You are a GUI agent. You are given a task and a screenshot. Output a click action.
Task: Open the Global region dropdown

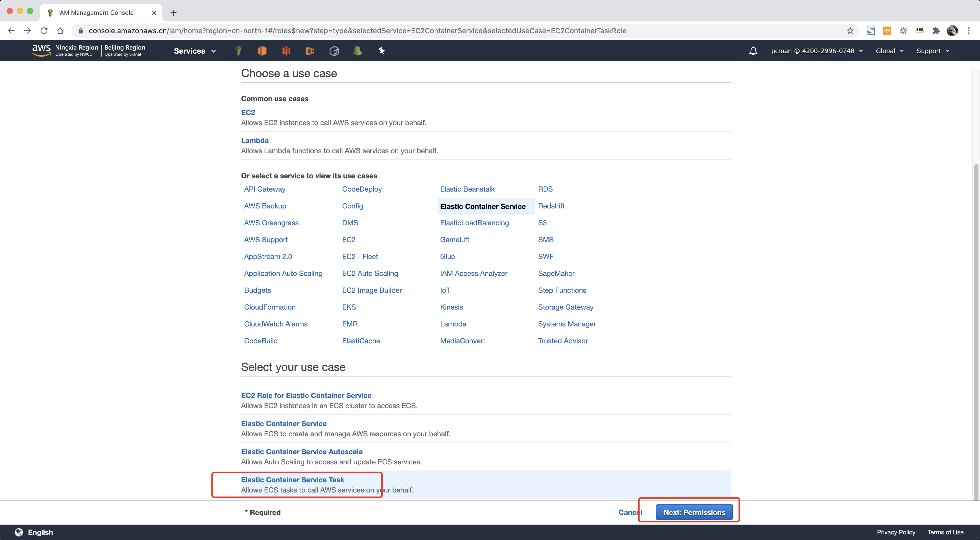click(x=889, y=51)
